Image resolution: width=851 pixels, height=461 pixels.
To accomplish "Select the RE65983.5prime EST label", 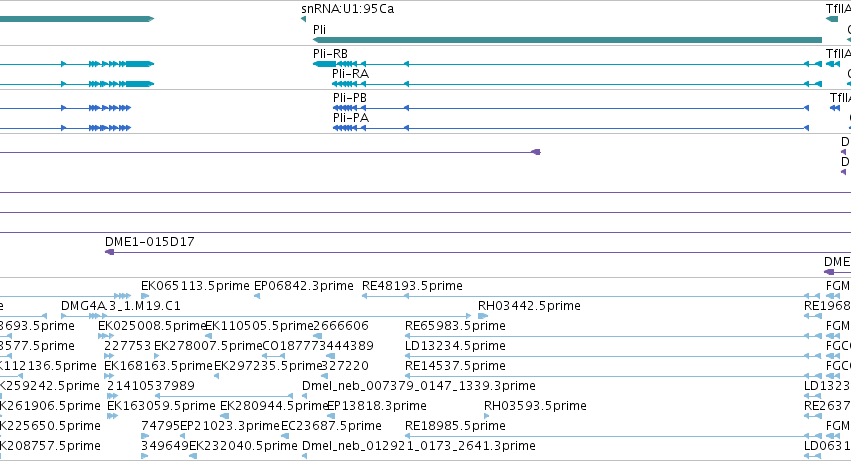I will (455, 326).
